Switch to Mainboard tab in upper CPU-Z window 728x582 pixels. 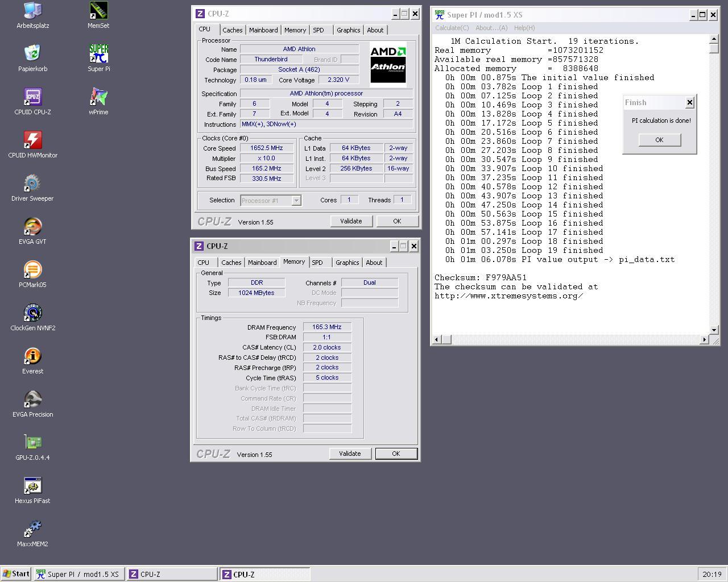263,30
